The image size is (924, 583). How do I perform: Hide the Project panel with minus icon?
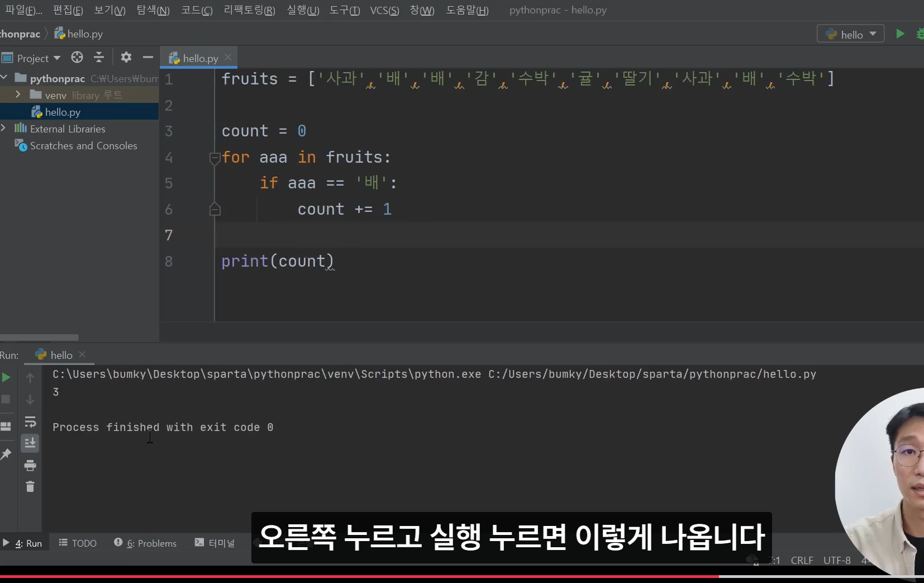(148, 57)
